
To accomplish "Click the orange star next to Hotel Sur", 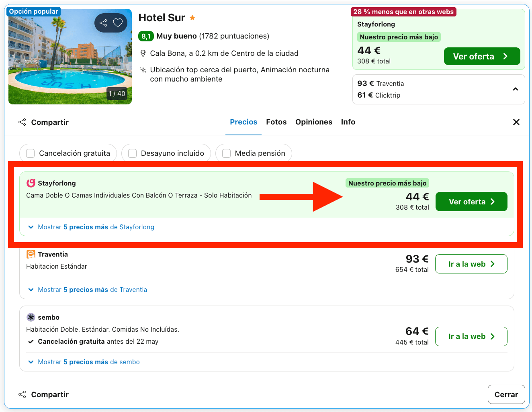I will point(192,18).
